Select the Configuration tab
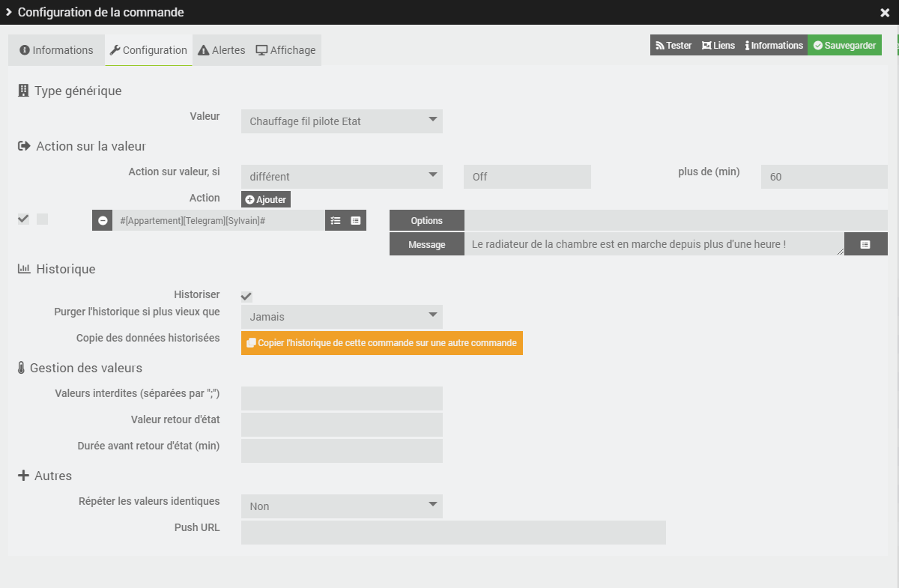The width and height of the screenshot is (899, 588). pos(148,50)
